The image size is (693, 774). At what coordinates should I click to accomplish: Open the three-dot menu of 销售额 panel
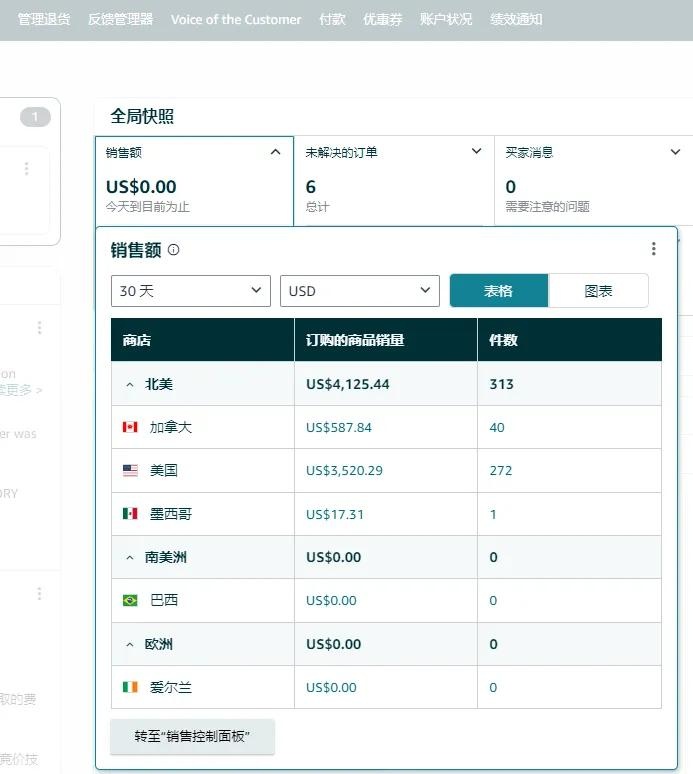654,249
